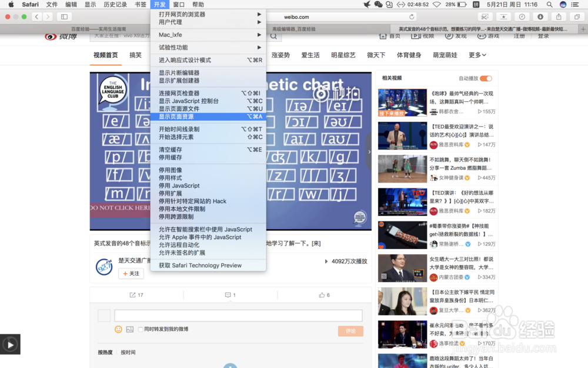Switch to 高级编辑器_百度经验 tab
Viewport: 588px width, 368px height.
point(293,29)
